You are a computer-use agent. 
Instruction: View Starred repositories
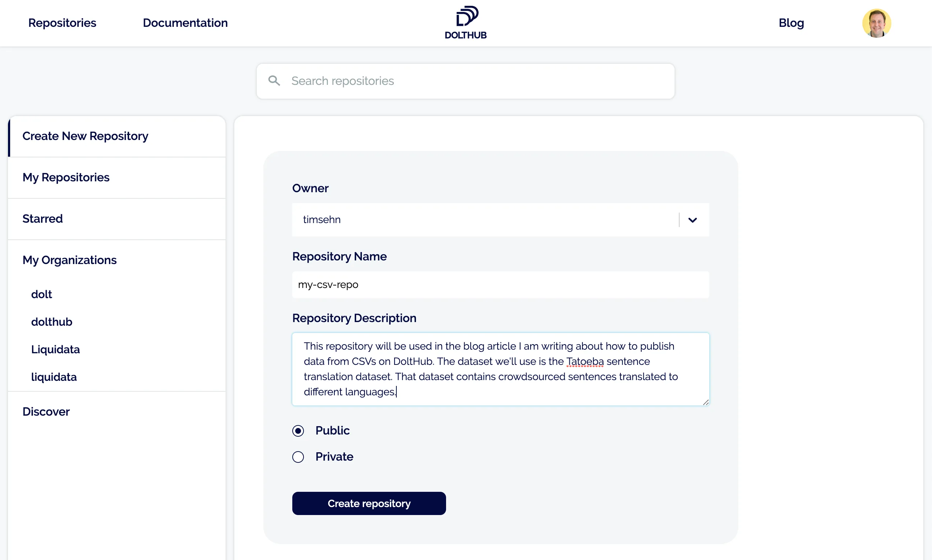tap(42, 218)
